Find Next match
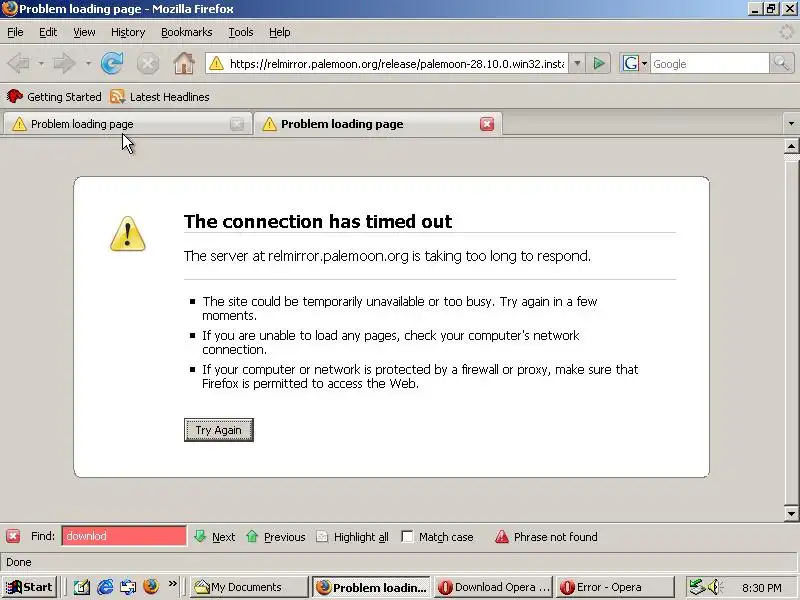800x600 pixels. [x=214, y=537]
